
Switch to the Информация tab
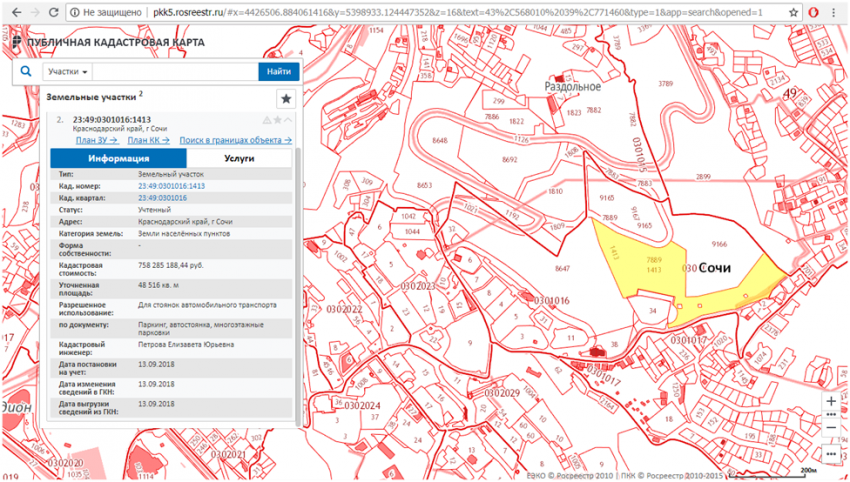pyautogui.click(x=119, y=158)
